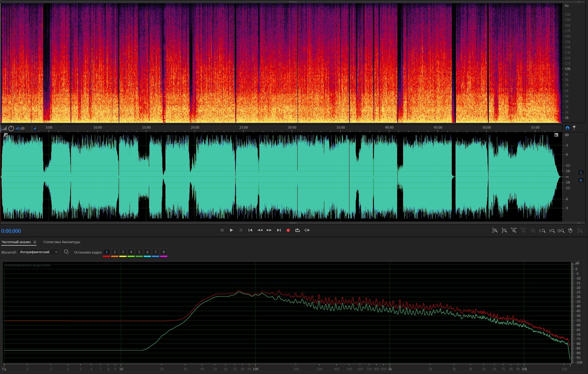Click Zoom In Time icon
Image resolution: width=588 pixels, height=374 pixels.
514,231
